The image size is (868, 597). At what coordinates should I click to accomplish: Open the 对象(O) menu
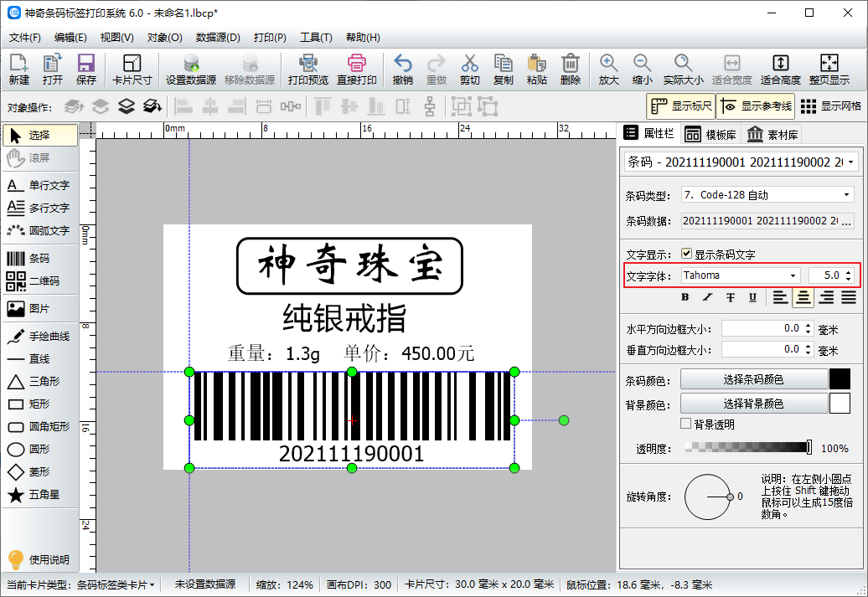pos(164,38)
